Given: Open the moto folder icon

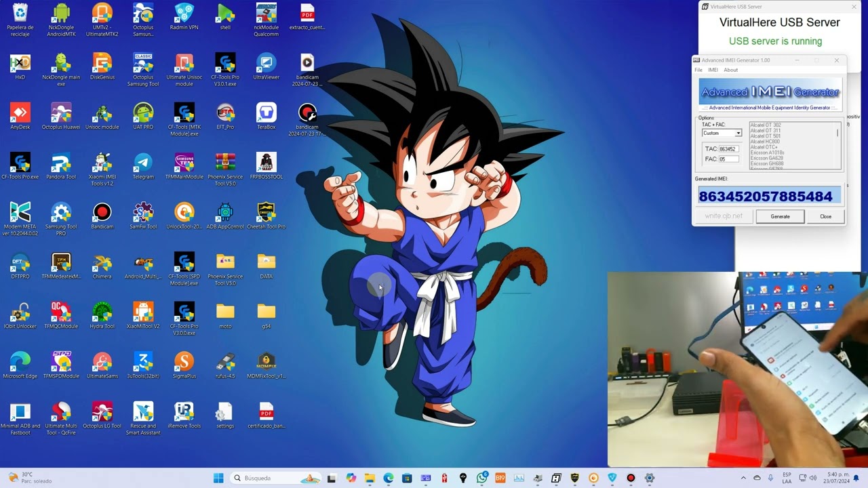Looking at the screenshot, I should point(225,316).
